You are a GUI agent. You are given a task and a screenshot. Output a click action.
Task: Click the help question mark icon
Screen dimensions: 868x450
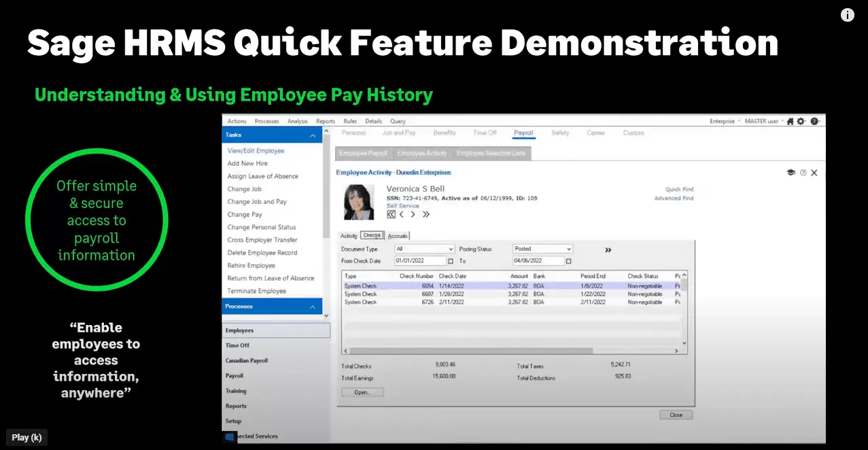point(814,121)
